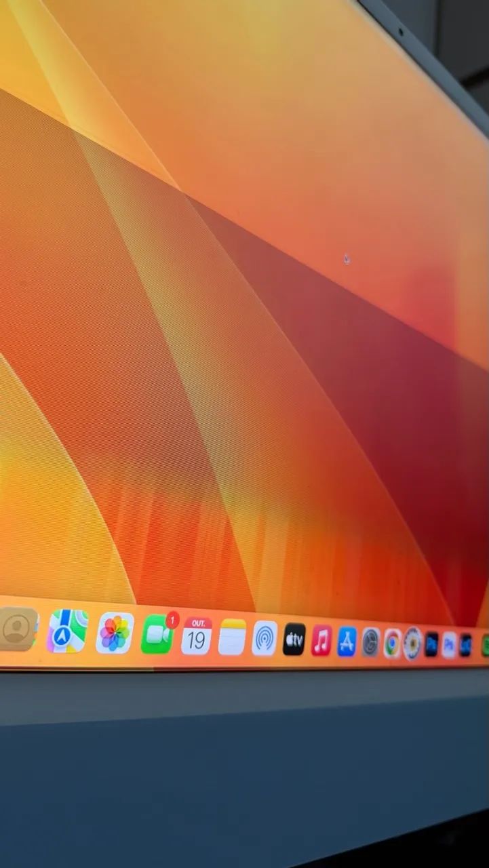Image resolution: width=489 pixels, height=868 pixels.
Task: Open the App Store
Action: [347, 642]
